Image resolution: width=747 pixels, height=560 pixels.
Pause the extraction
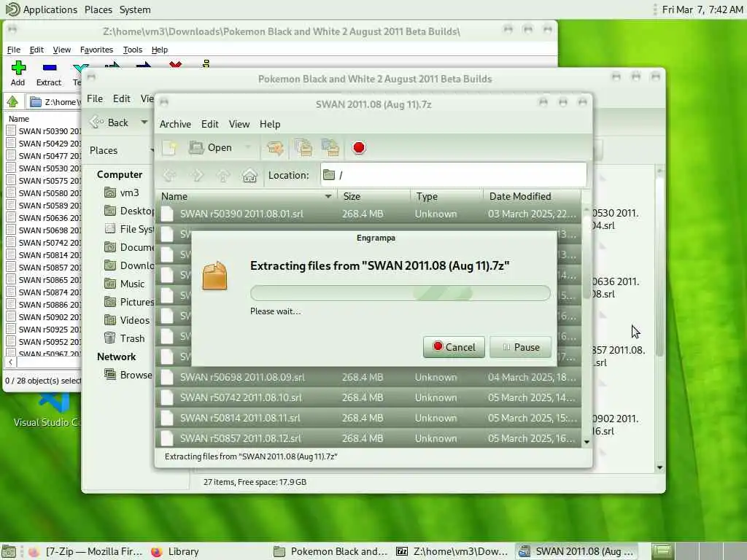point(520,347)
